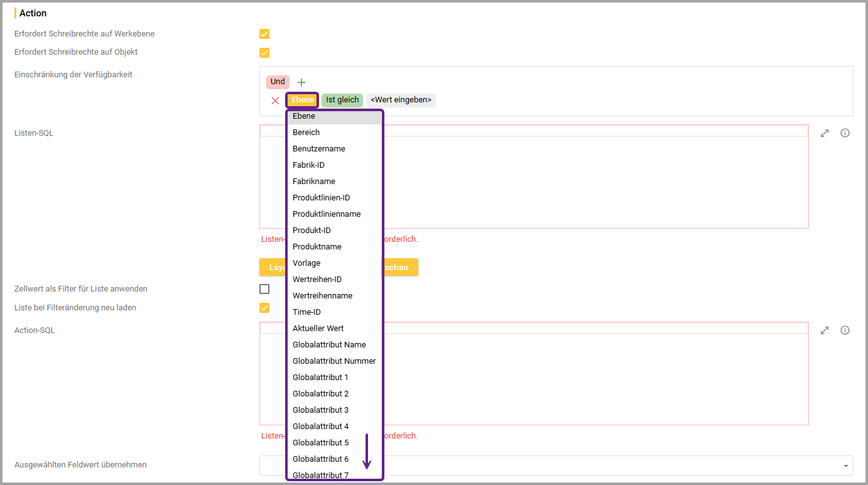Expand 'Ausgewählten Feldwert übernehmen' dropdown arrow
This screenshot has width=868, height=485.
click(x=846, y=466)
